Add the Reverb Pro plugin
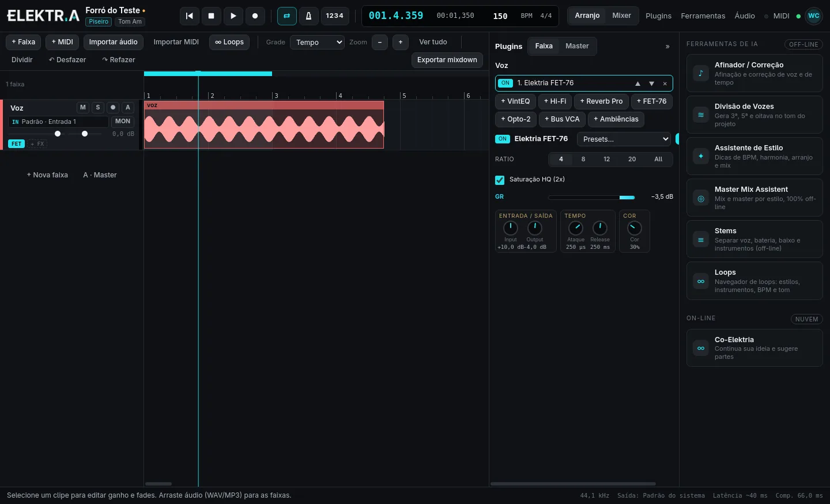Screen dimensions: 830x504 (601, 101)
